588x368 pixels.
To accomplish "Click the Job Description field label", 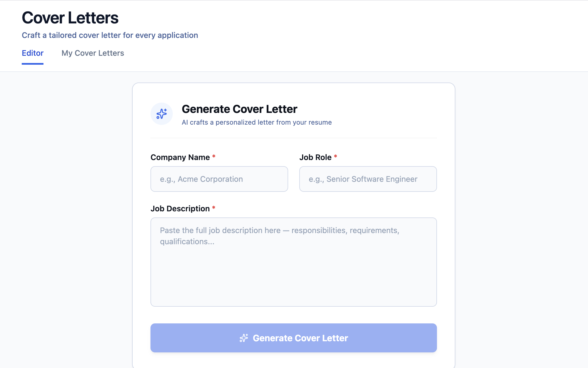I will click(x=180, y=209).
